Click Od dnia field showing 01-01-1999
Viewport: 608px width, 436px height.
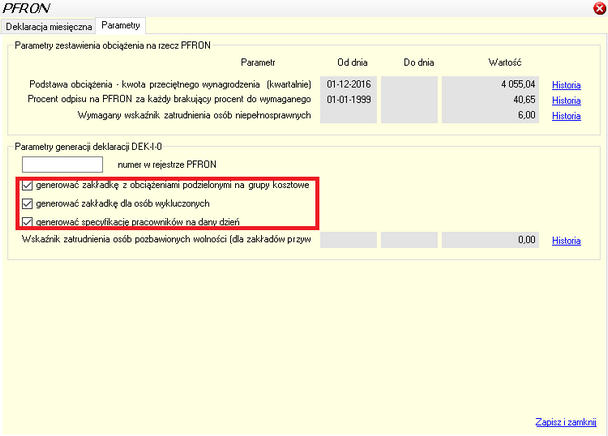[348, 100]
